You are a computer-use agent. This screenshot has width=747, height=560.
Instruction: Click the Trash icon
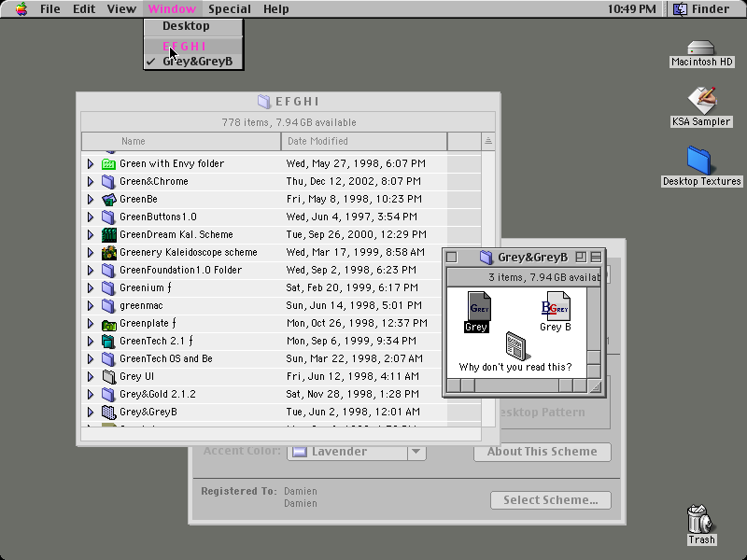click(x=700, y=519)
